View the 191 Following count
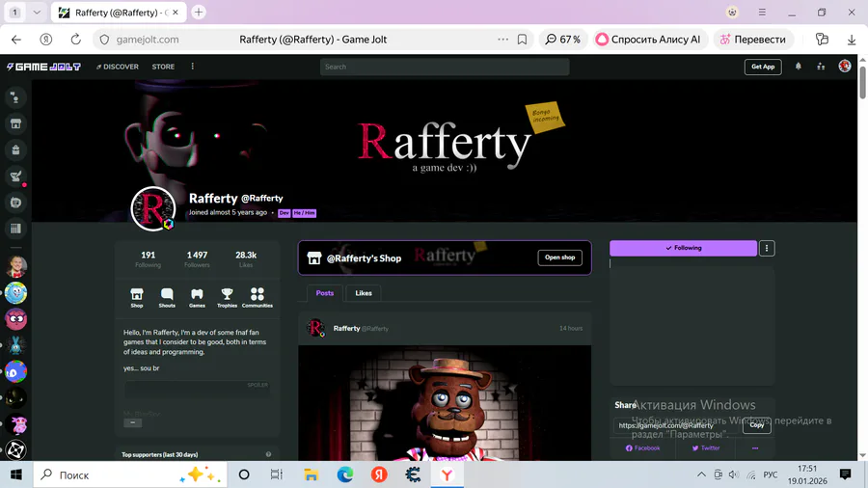 (148, 258)
